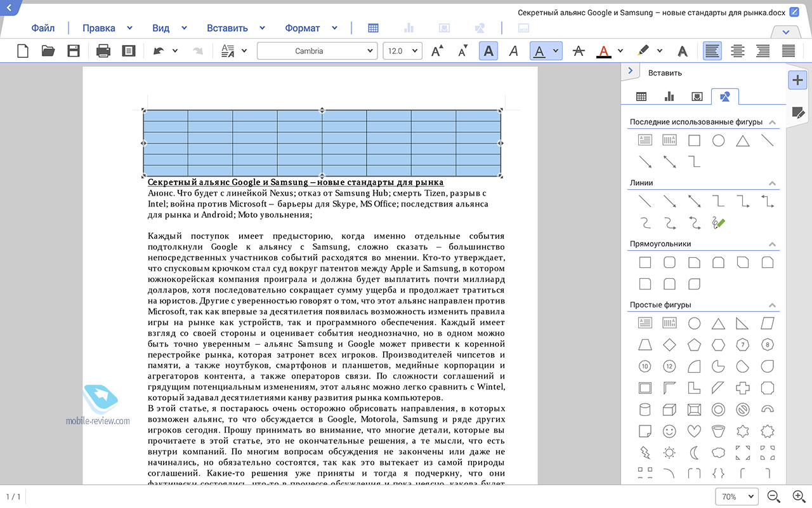Open highlight color dropdown arrow

(x=660, y=51)
